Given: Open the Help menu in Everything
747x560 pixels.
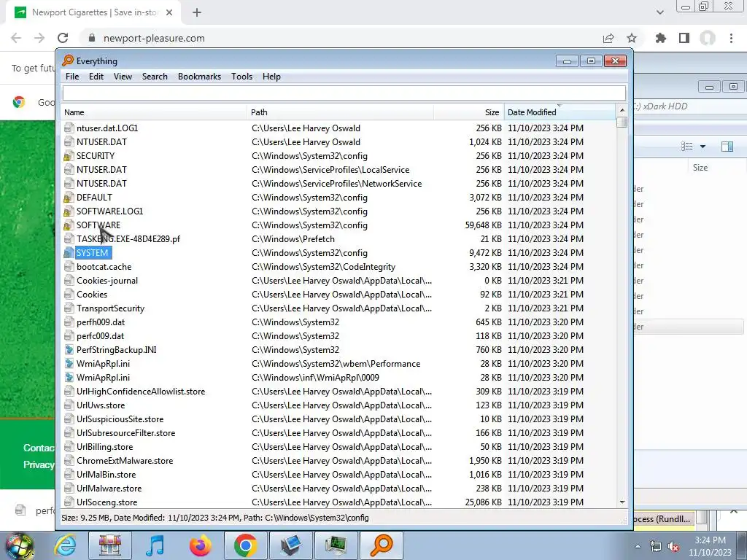Looking at the screenshot, I should click(271, 77).
